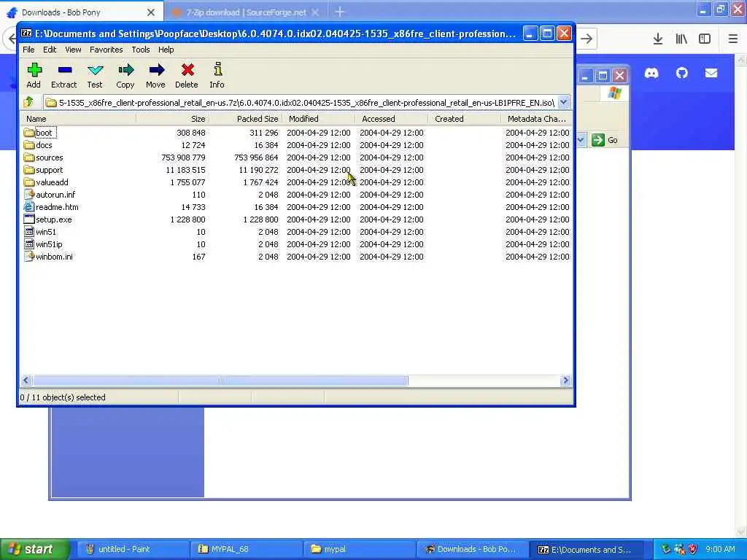Switch to 7-Zip download SourceForge tab

[x=245, y=12]
